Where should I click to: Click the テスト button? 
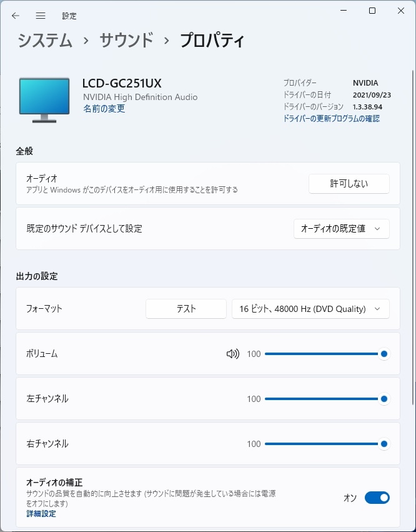pyautogui.click(x=186, y=309)
